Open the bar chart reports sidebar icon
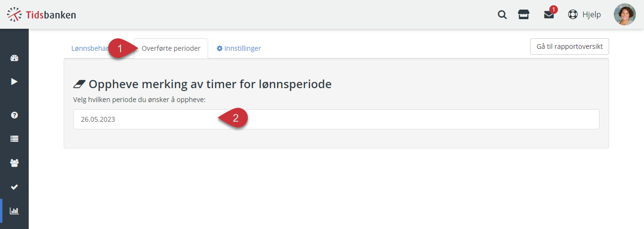Screen dimensions: 644x229 tap(14, 211)
